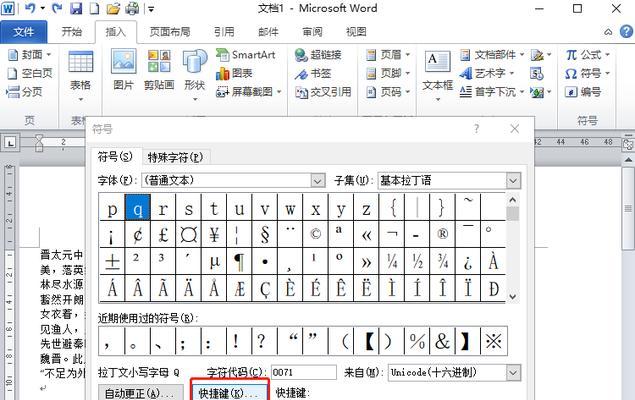The width and height of the screenshot is (635, 400).
Task: Insert a 图表 chart
Action: pyautogui.click(x=234, y=73)
